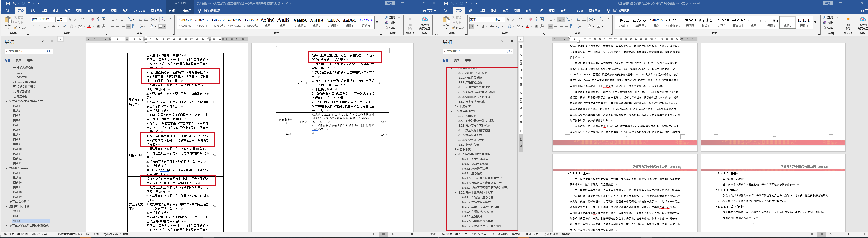The height and width of the screenshot is (238, 868).
Task: Apply strikethrough in the left Word window
Action: pos(53,26)
